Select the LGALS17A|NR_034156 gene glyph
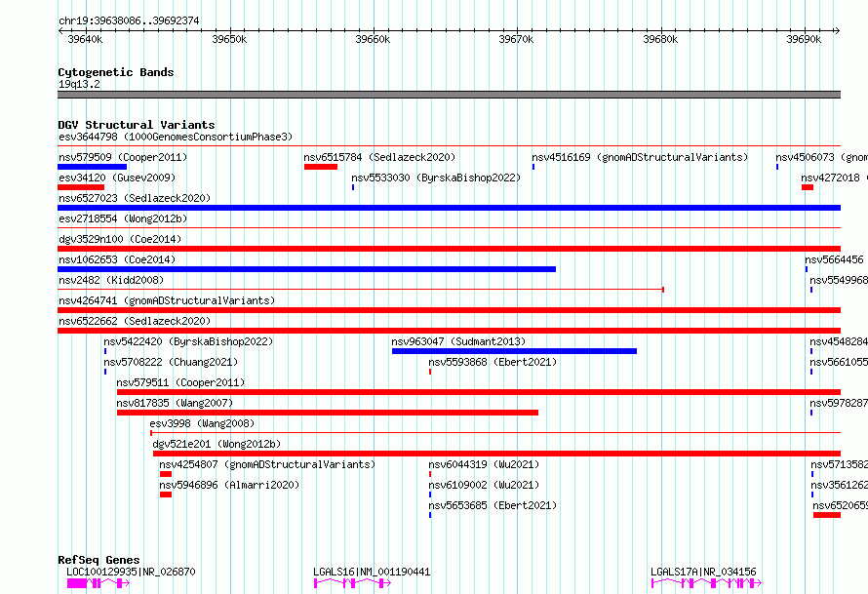The image size is (868, 594). coord(706,583)
